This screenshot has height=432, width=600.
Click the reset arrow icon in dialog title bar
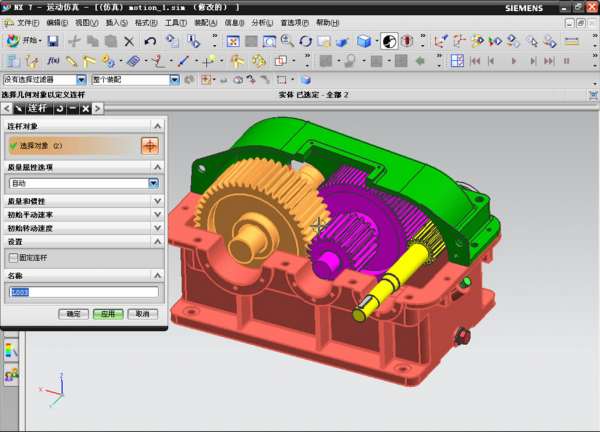pos(61,108)
